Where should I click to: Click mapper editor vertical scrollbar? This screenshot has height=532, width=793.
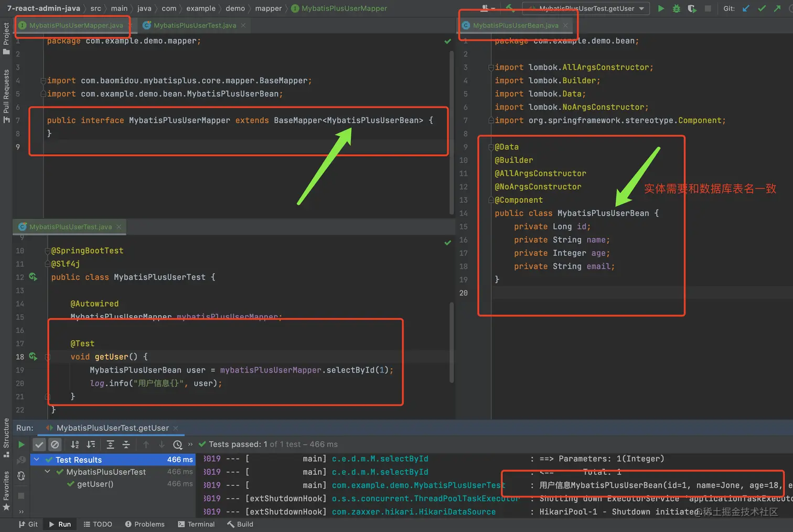click(451, 132)
